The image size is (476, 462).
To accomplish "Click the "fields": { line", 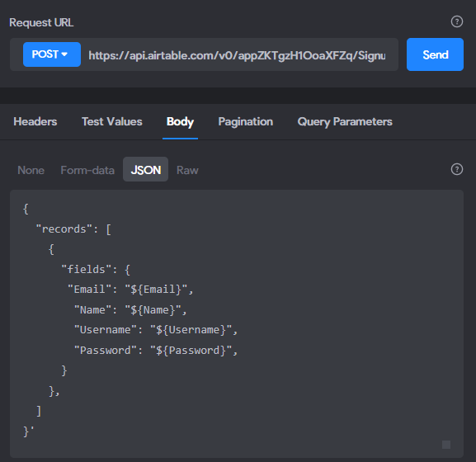I will (x=96, y=270).
